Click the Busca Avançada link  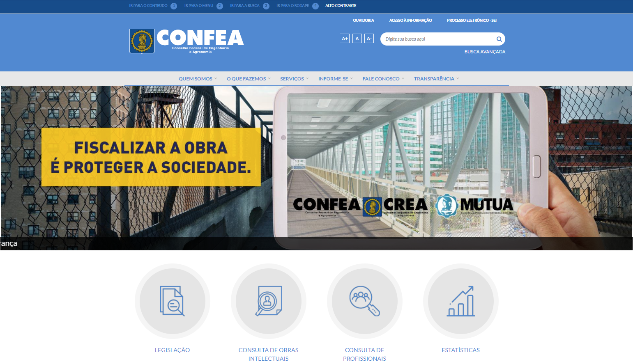(x=485, y=52)
